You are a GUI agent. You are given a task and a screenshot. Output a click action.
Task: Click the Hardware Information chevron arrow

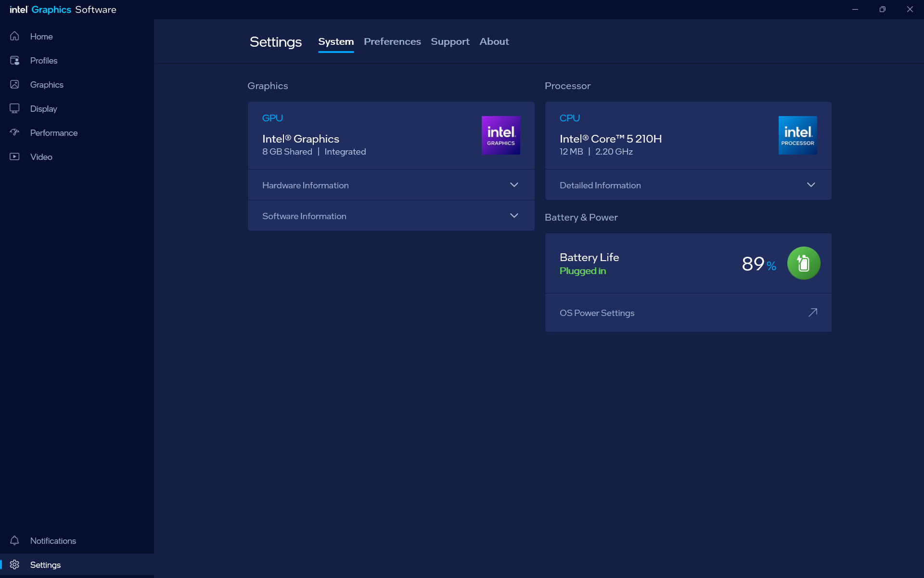pyautogui.click(x=514, y=185)
